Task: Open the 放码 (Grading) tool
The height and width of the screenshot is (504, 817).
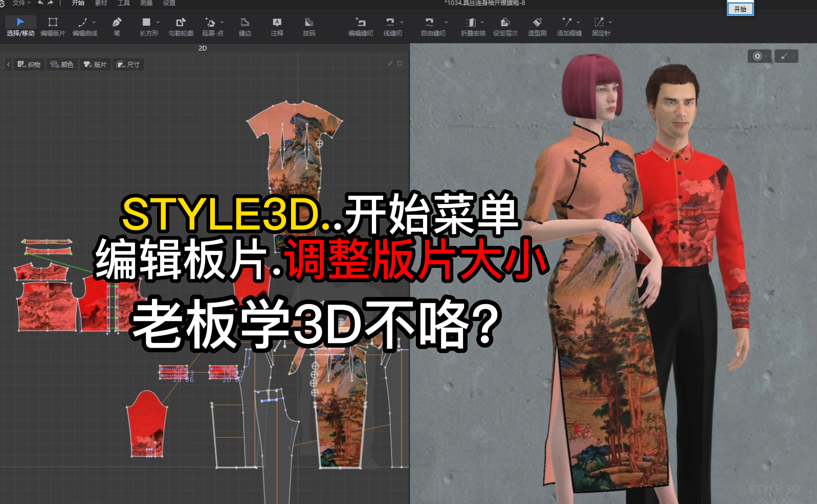Action: pyautogui.click(x=309, y=27)
